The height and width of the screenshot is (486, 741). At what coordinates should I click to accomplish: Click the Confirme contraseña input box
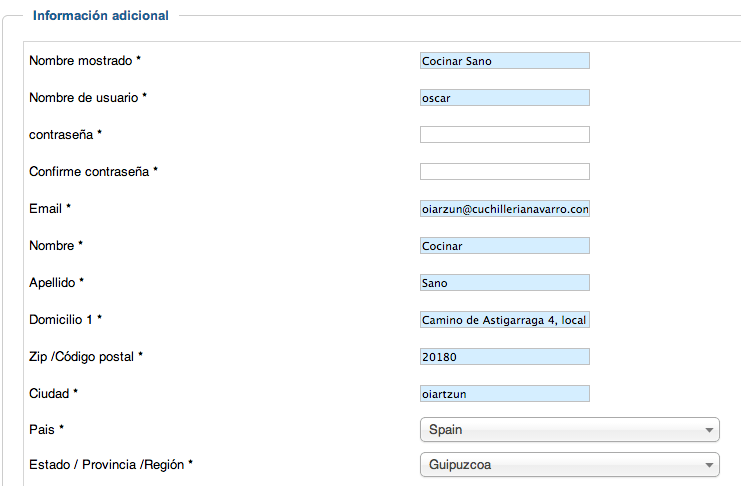[x=505, y=171]
